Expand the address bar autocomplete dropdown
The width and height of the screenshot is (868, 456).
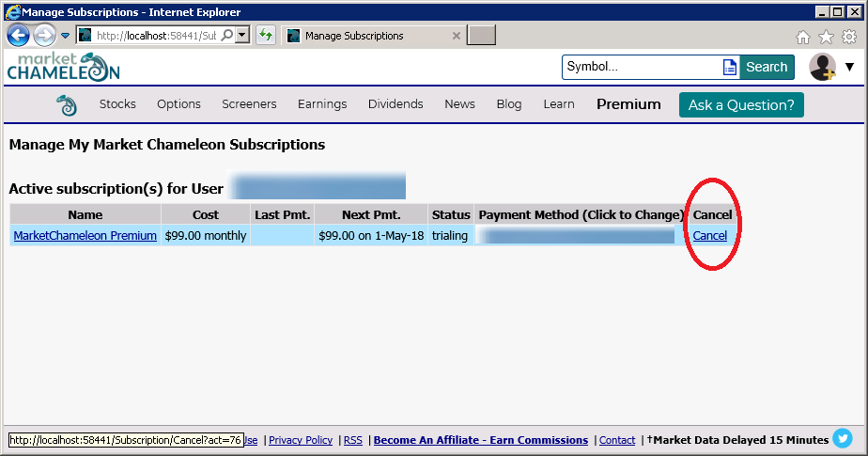click(x=242, y=36)
